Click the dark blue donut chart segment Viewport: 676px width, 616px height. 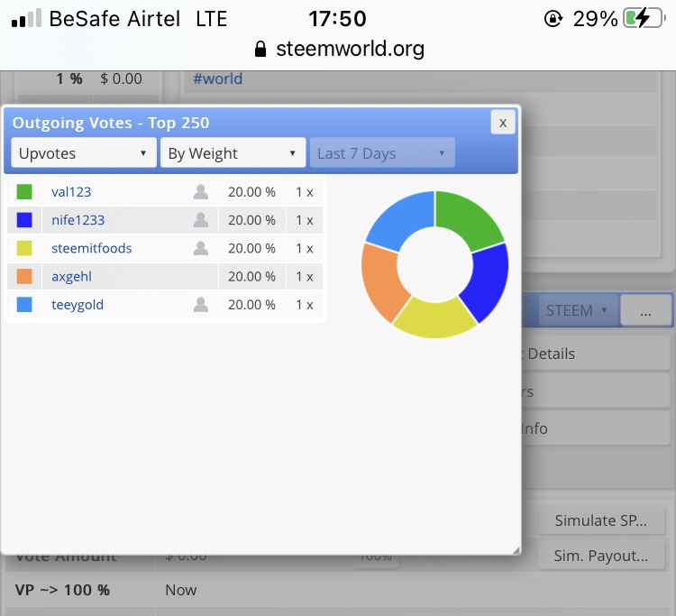pyautogui.click(x=488, y=282)
